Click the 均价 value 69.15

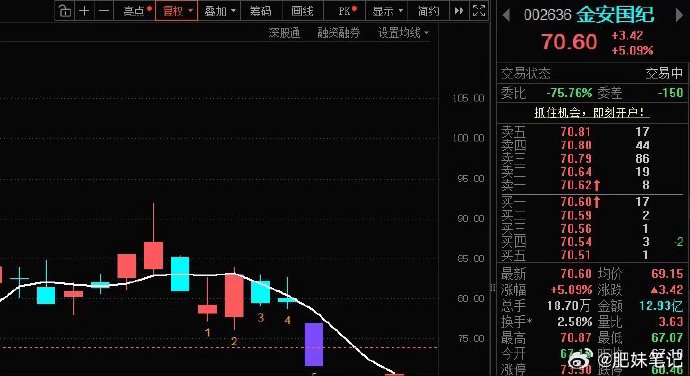click(667, 274)
